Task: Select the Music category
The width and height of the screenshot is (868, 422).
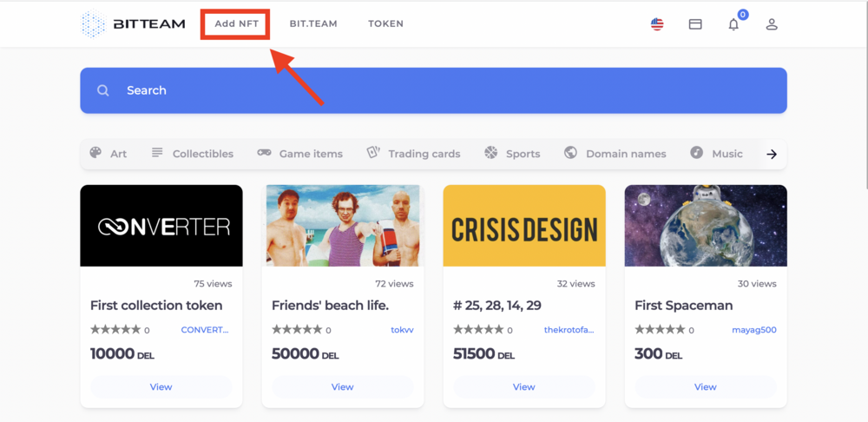Action: [727, 154]
